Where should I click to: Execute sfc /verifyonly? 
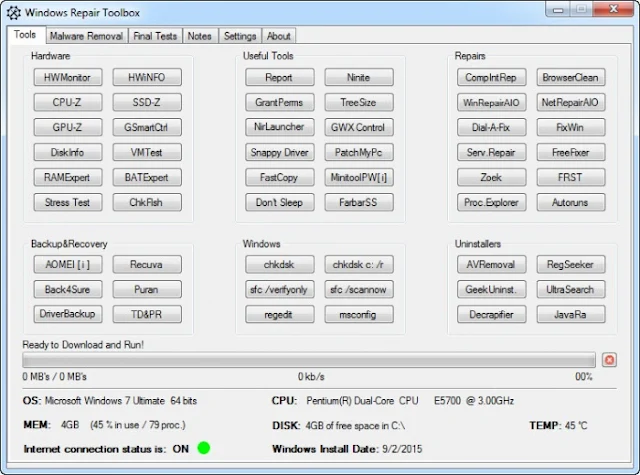click(280, 289)
